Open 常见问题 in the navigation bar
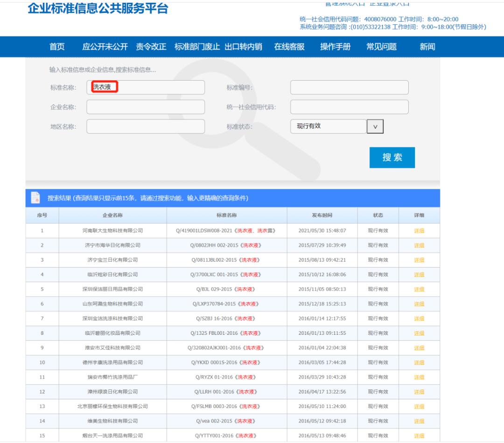 [382, 47]
